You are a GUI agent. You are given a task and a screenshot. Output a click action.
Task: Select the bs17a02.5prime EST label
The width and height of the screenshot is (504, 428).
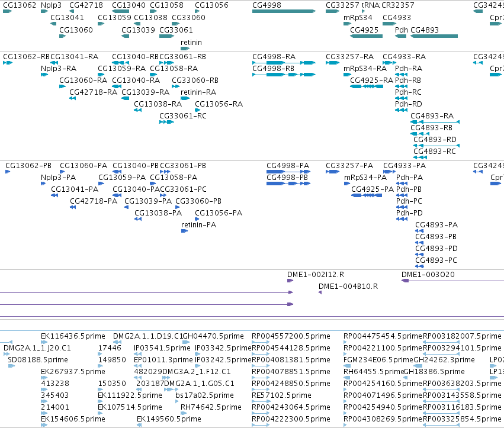click(204, 395)
